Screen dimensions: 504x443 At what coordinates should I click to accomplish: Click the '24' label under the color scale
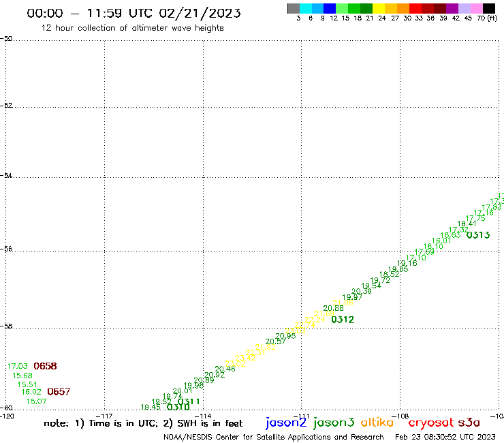382,18
